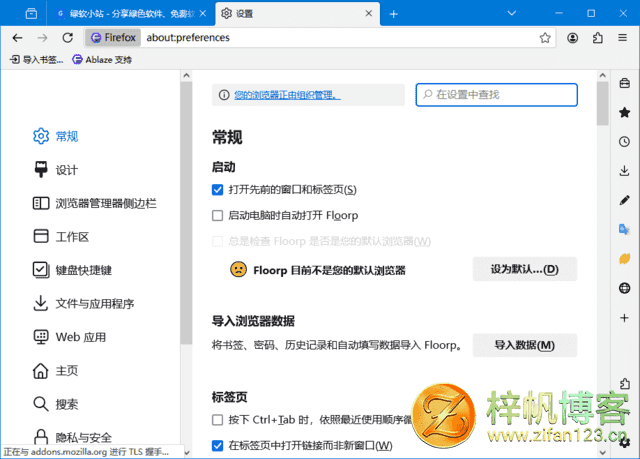Reload the current page

pos(68,38)
